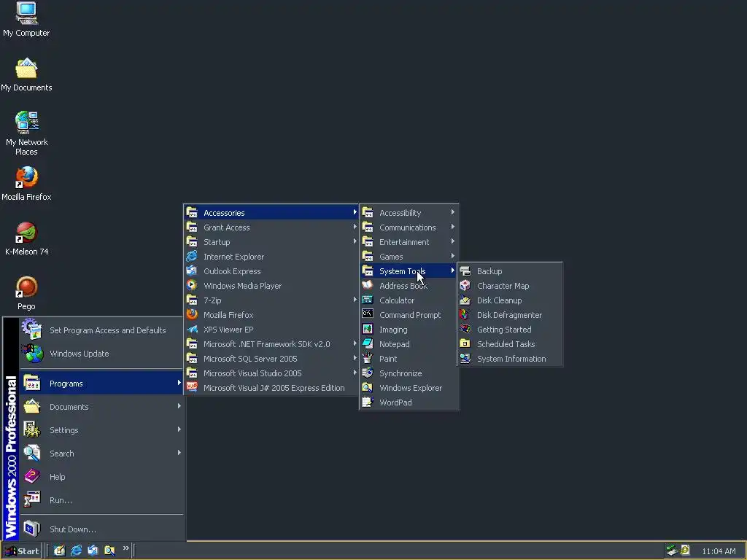This screenshot has width=747, height=560.
Task: Expand the Settings submenu arrow
Action: [x=179, y=429]
